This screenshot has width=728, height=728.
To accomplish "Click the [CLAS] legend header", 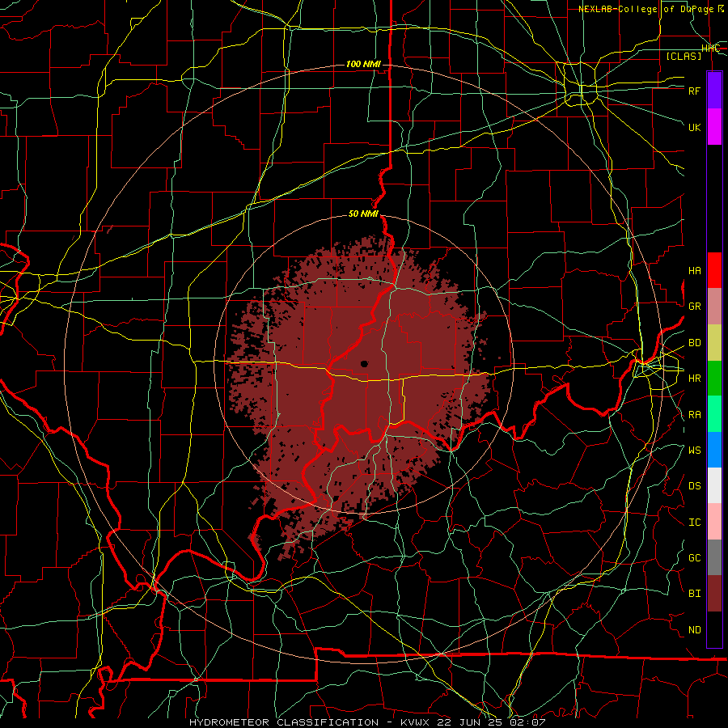I will (684, 56).
